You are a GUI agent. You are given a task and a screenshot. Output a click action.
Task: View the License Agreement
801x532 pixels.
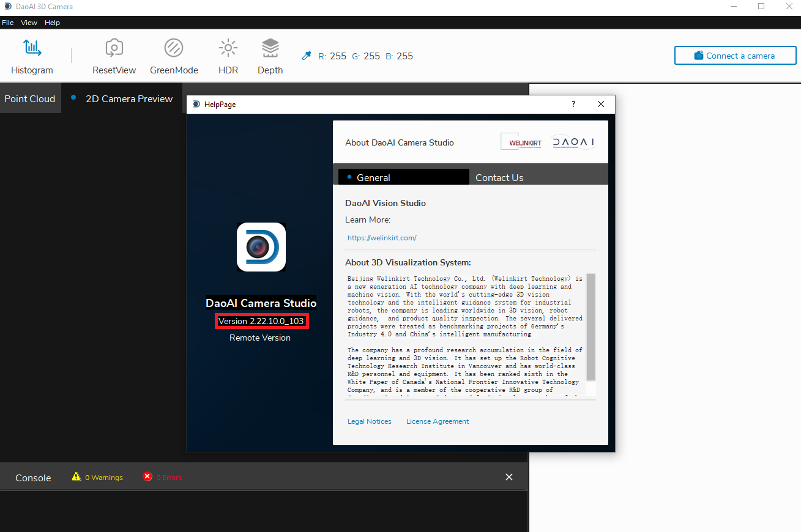(x=438, y=421)
